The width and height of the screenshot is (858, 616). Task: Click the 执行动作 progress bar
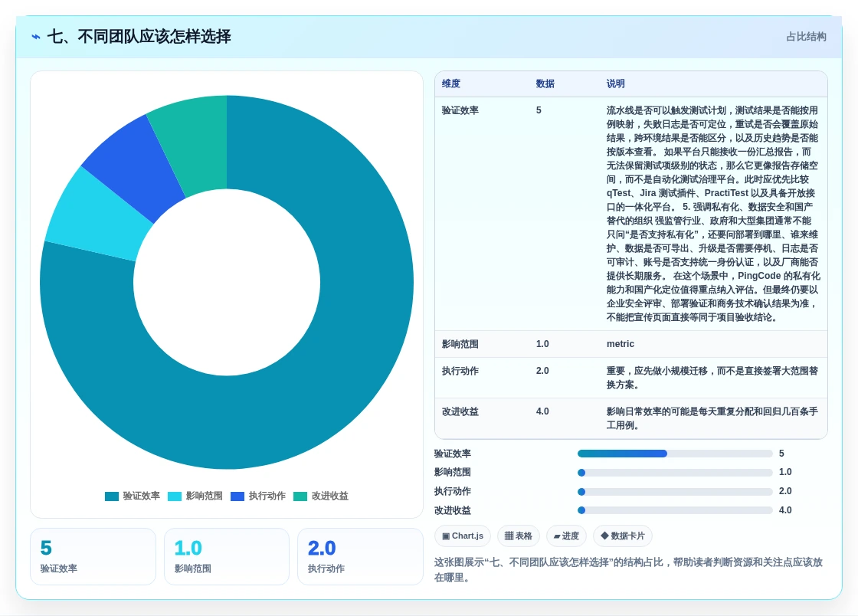coord(675,492)
